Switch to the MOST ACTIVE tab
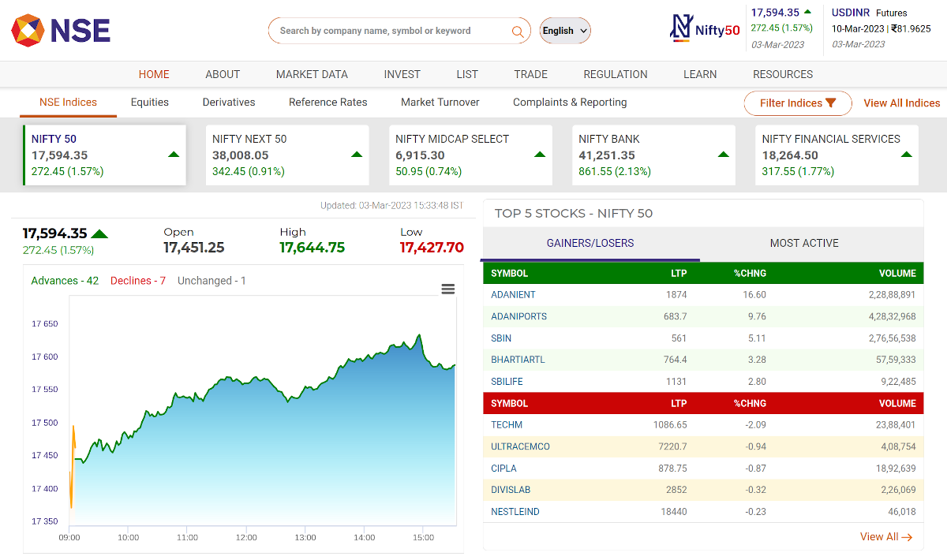 (804, 243)
